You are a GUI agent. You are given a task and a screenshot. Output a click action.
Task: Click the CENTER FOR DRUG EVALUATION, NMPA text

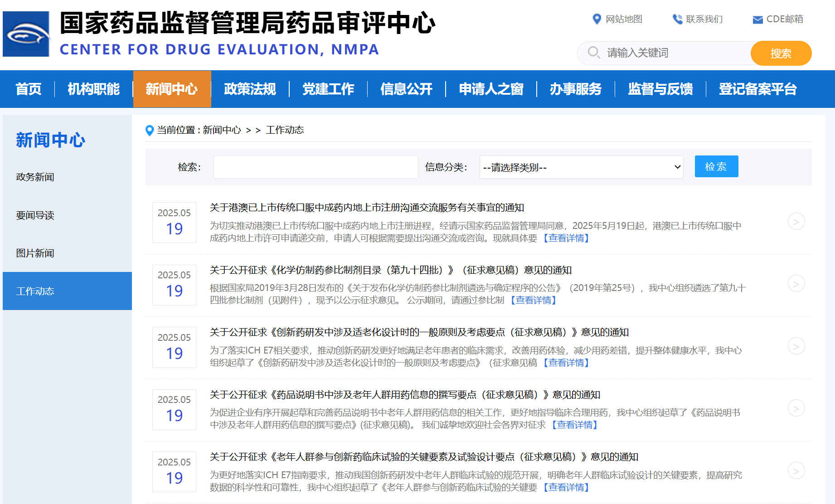tap(219, 49)
